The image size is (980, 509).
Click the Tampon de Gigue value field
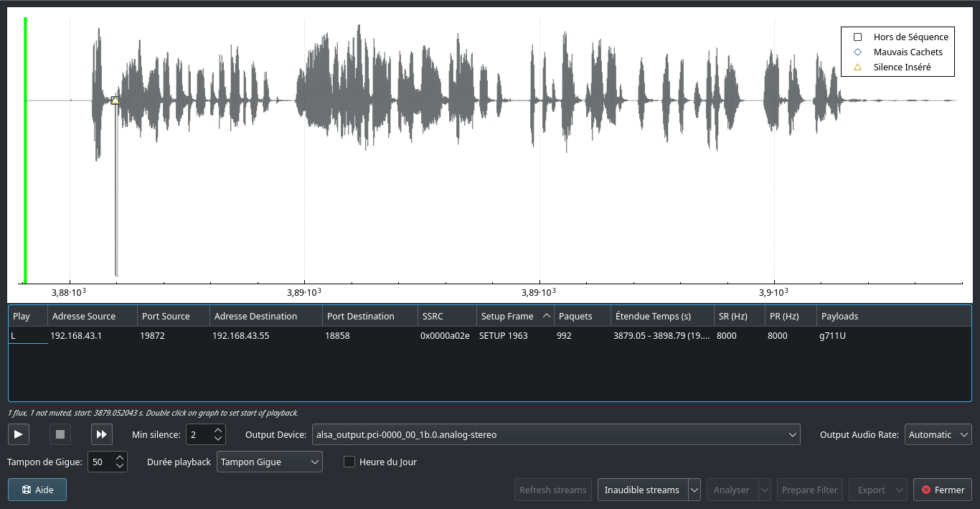100,462
